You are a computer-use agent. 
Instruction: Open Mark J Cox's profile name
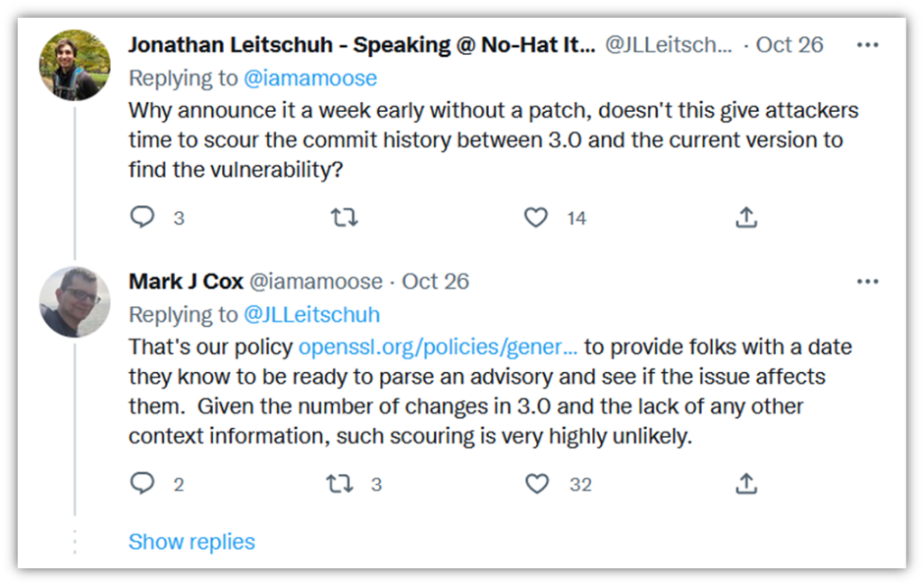186,282
